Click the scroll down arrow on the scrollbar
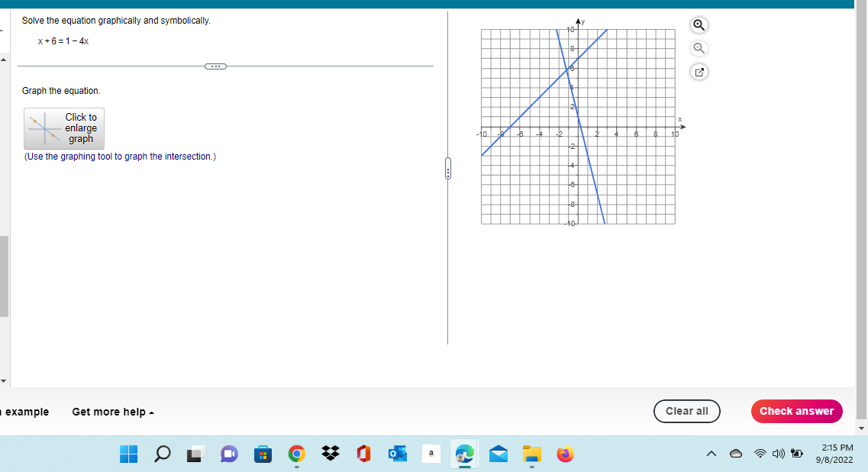868x472 pixels. 3,380
